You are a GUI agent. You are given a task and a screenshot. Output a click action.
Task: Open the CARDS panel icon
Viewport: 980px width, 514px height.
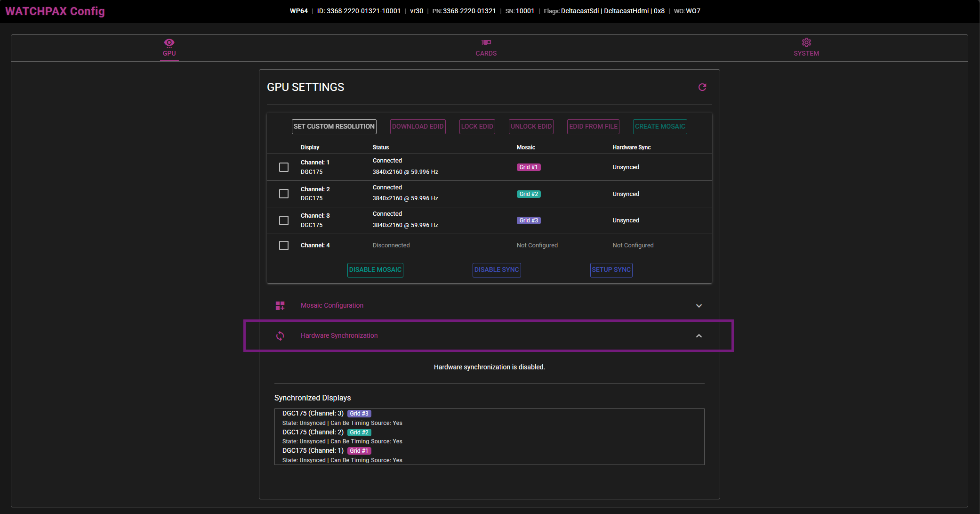pyautogui.click(x=486, y=41)
